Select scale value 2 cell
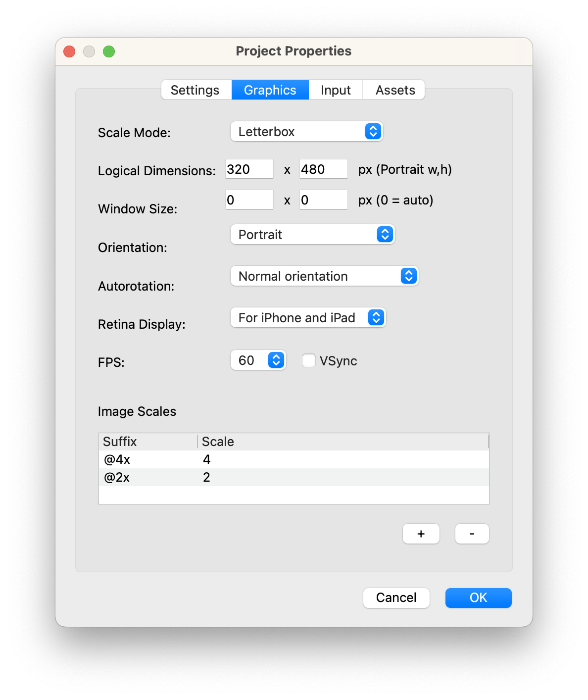The height and width of the screenshot is (700, 588). 343,477
